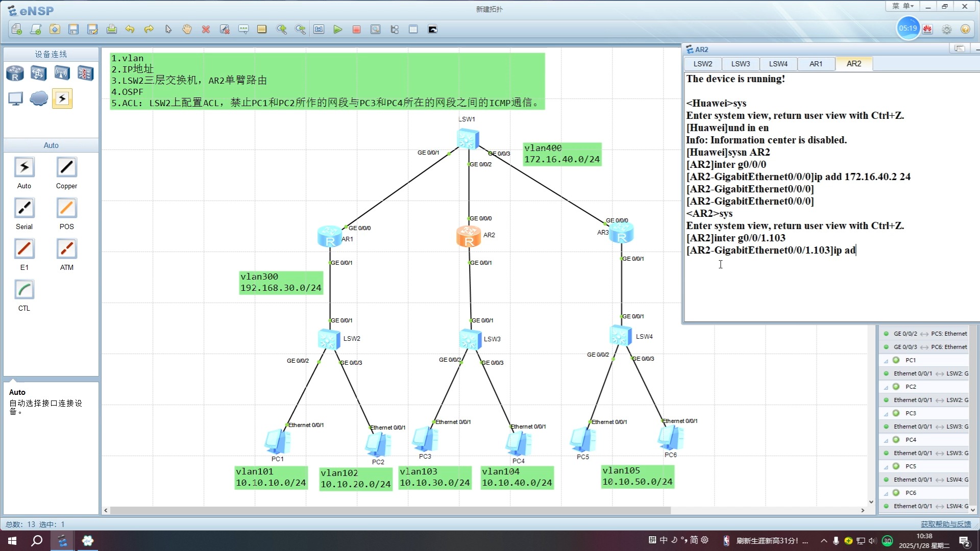Image resolution: width=980 pixels, height=551 pixels.
Task: Select the LSW1 switch on canvas
Action: 468,138
